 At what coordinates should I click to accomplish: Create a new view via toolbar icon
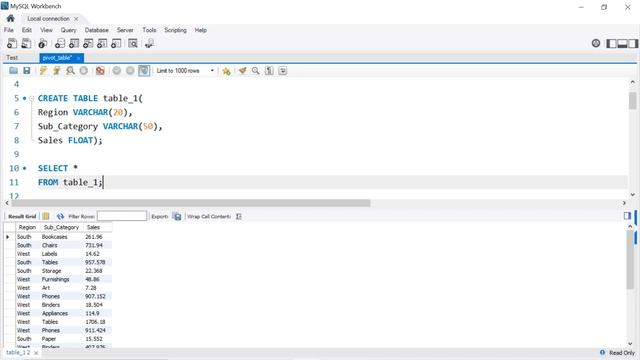(x=88, y=43)
